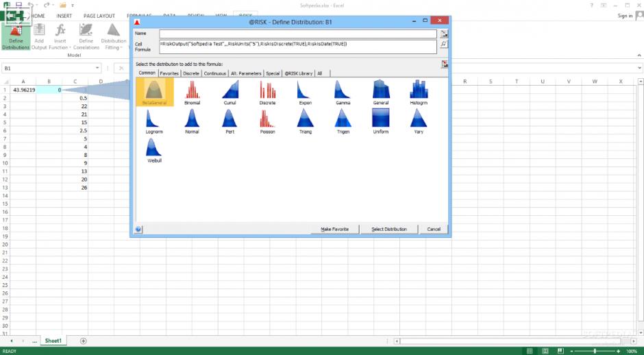This screenshot has width=644, height=355.
Task: Select column A header
Action: click(x=23, y=82)
